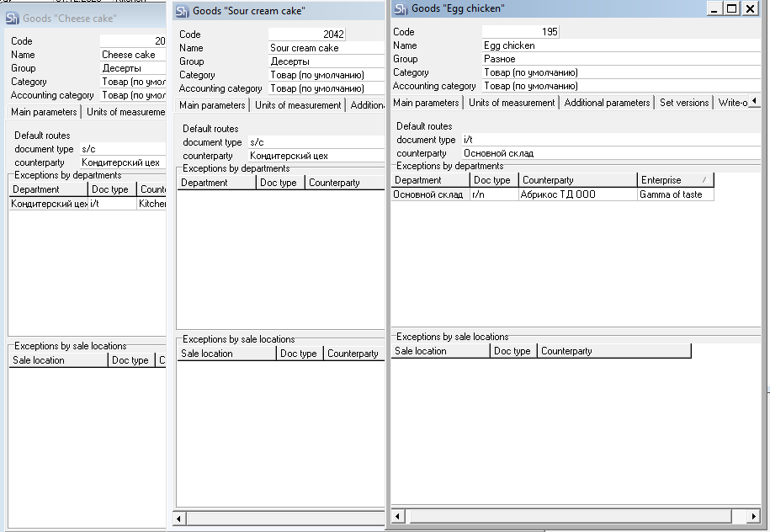Close the Egg chicken goods window

point(749,8)
